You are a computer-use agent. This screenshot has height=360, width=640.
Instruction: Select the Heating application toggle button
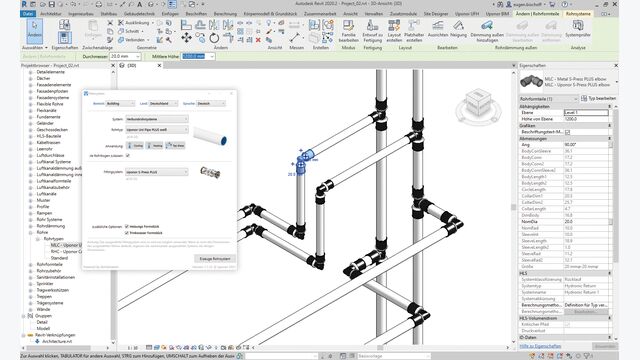click(x=154, y=145)
